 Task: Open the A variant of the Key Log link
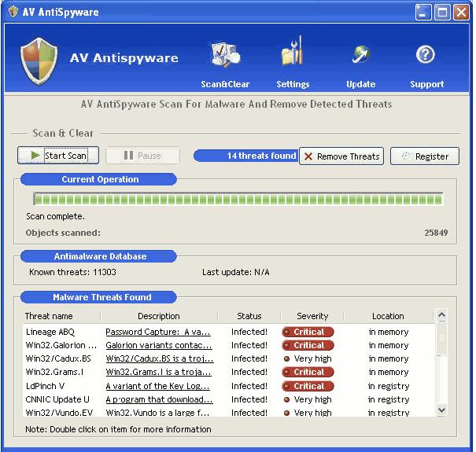pyautogui.click(x=157, y=386)
